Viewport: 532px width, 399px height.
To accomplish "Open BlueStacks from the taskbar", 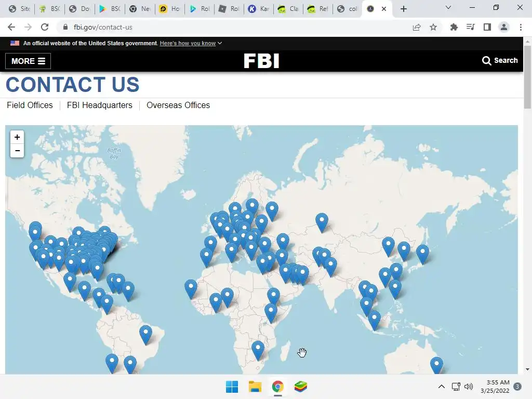I will point(300,387).
